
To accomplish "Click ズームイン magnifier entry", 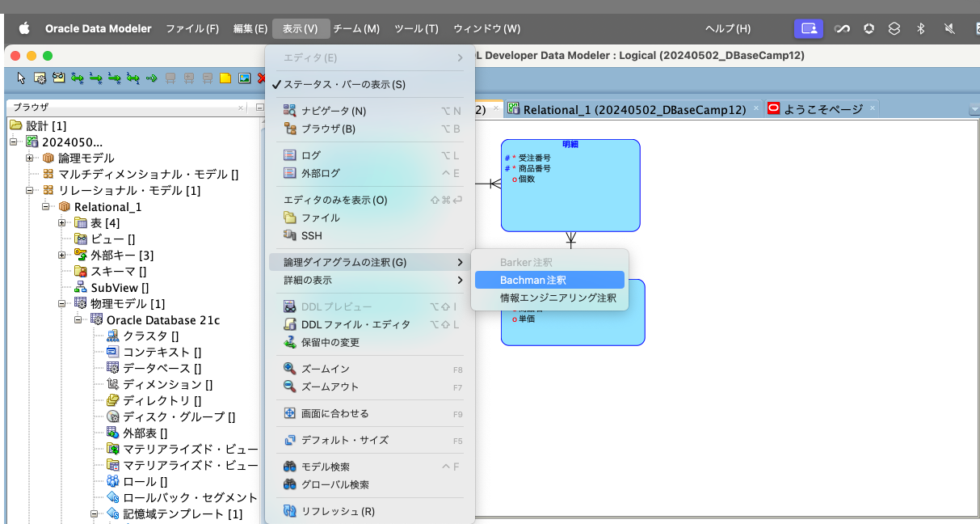I will (371, 369).
